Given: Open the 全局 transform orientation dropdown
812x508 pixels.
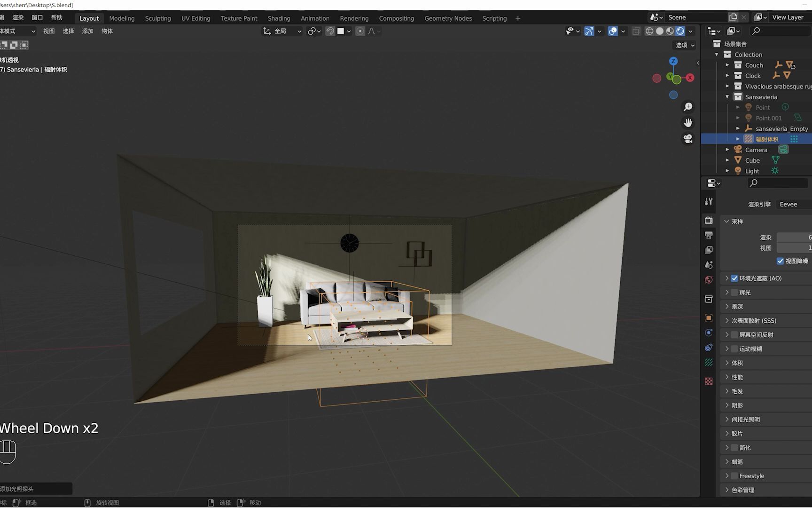Looking at the screenshot, I should coord(282,31).
